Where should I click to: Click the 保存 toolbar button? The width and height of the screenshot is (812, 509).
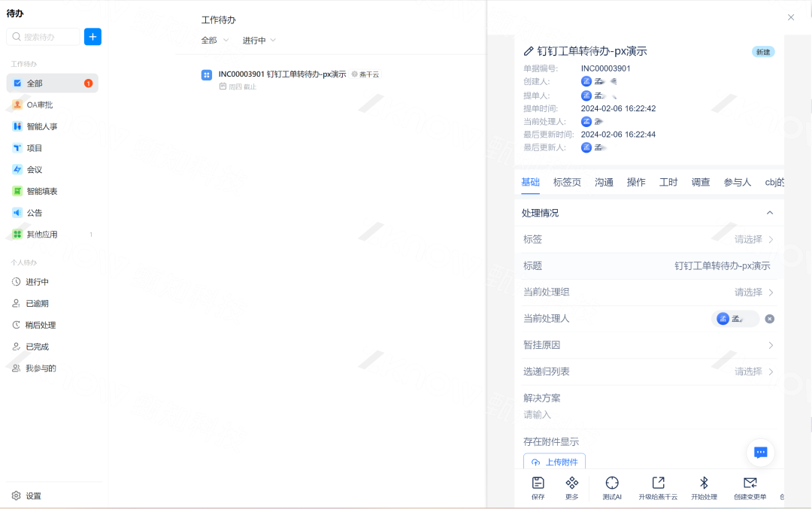[x=538, y=488]
